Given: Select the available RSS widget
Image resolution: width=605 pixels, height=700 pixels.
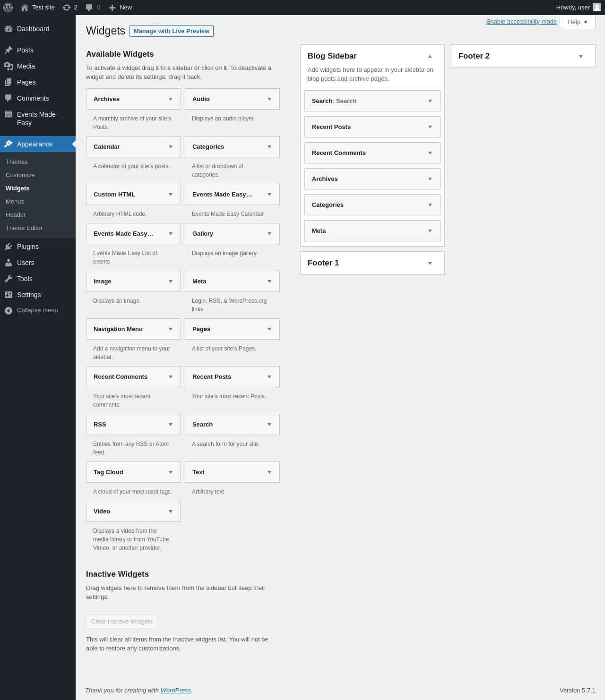Looking at the screenshot, I should point(133,425).
